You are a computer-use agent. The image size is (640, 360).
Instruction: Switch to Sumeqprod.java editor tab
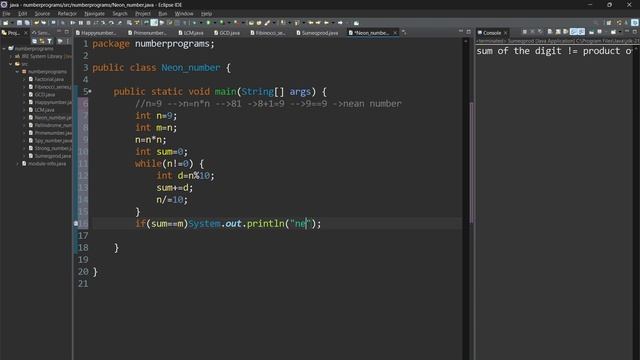coord(319,33)
